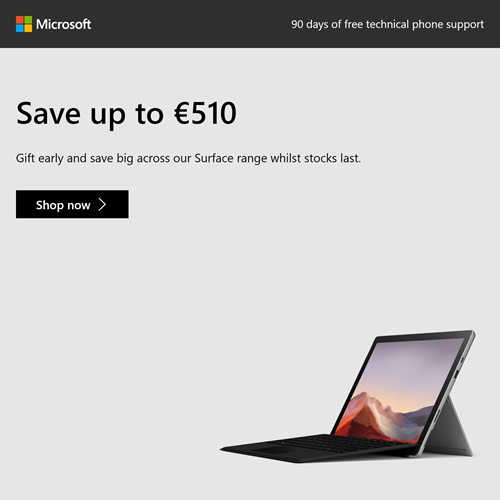Click the Microsoft four-color logo
The image size is (500, 500).
24,24
